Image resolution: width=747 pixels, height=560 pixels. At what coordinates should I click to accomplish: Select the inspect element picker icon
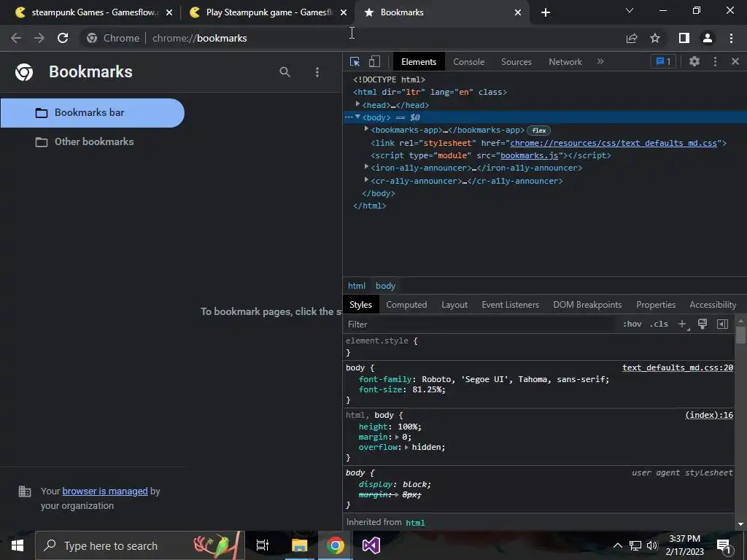click(355, 61)
